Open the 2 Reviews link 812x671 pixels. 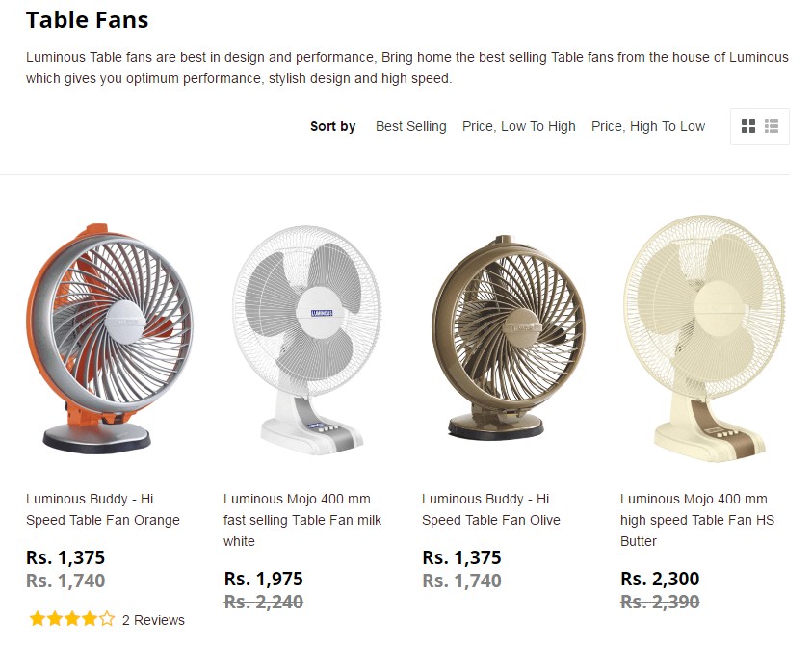(152, 620)
